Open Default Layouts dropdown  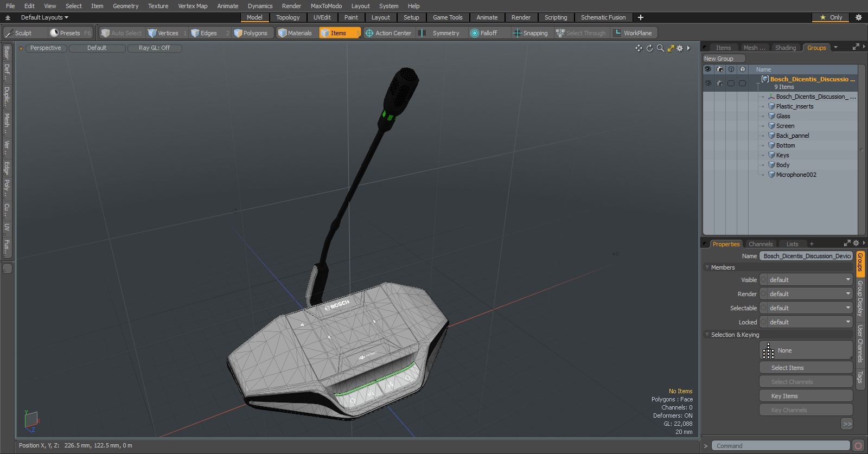click(44, 17)
